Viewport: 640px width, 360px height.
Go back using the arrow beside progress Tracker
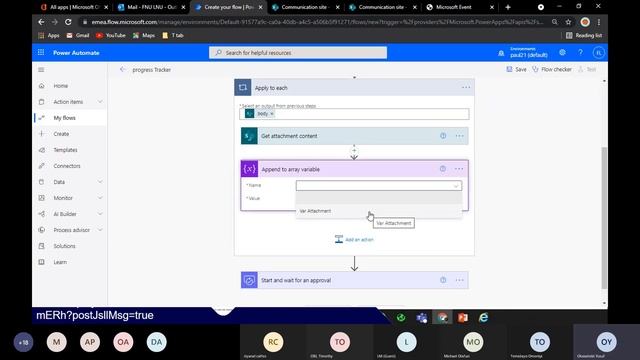122,69
